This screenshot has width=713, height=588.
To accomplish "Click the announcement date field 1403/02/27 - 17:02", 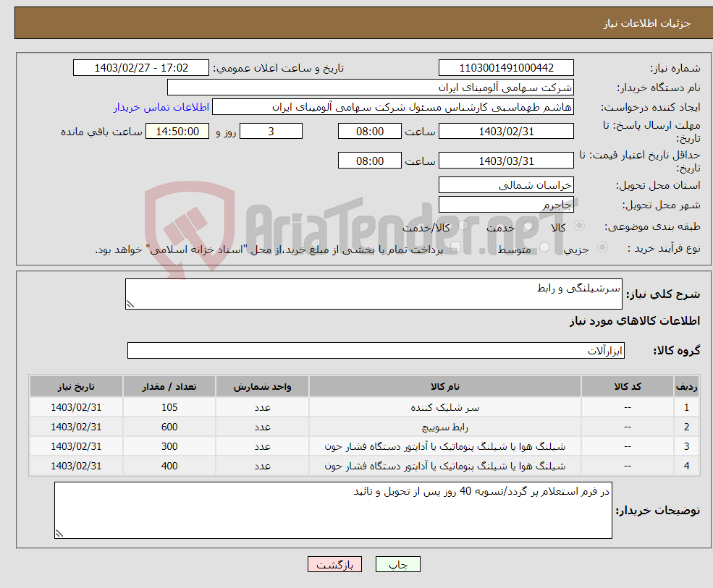I will tap(141, 68).
